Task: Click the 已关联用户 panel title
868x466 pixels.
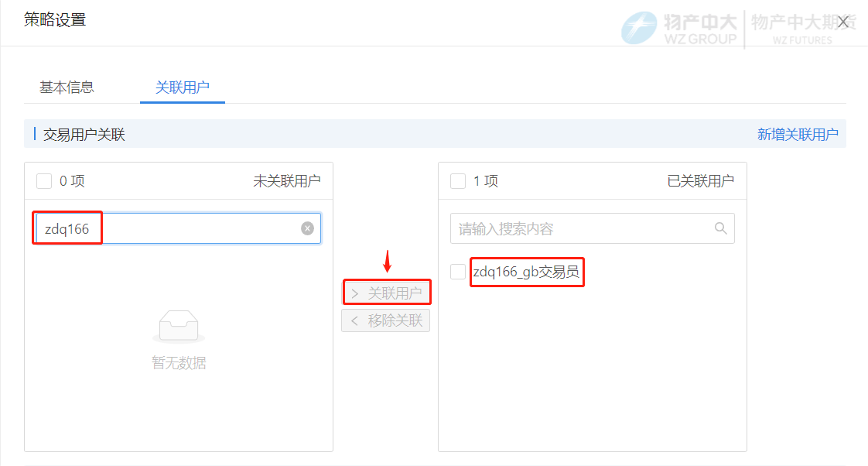Action: coord(700,181)
